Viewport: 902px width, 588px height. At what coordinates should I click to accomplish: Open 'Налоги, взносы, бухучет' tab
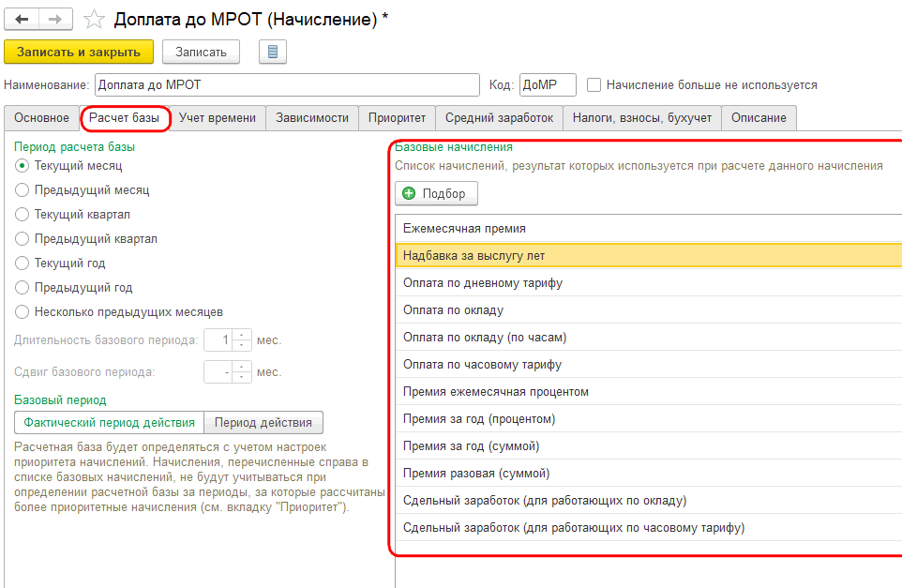click(642, 118)
